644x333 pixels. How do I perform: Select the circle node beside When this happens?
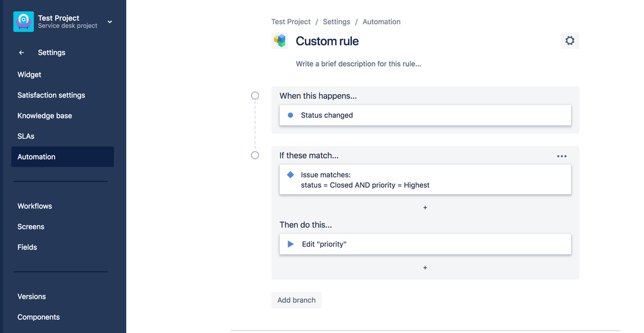click(255, 96)
